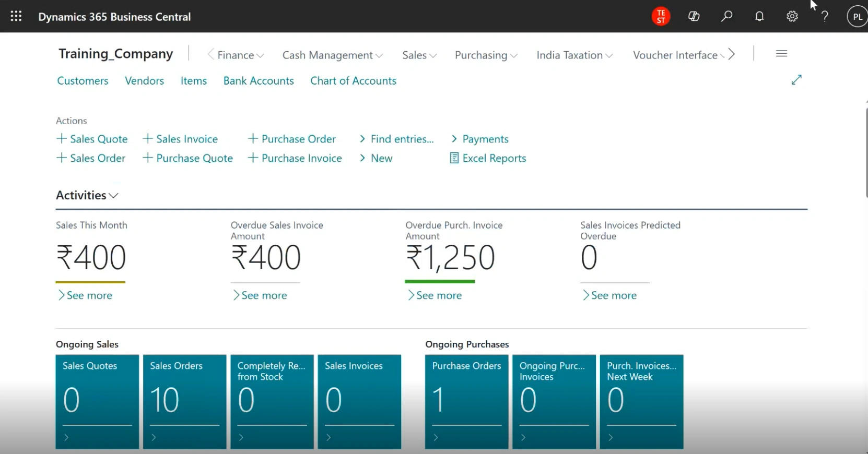The image size is (868, 454).
Task: See more under Sales This Month
Action: (85, 295)
